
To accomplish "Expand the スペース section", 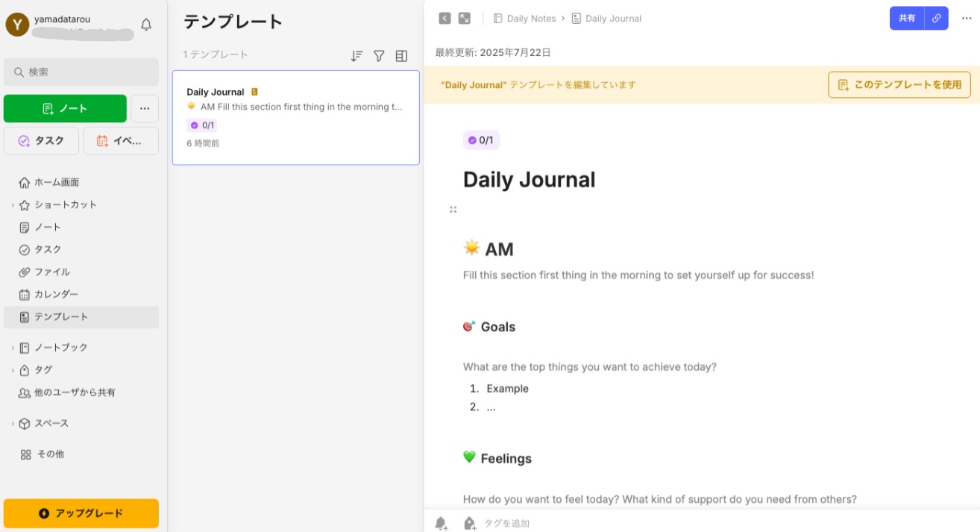I will pyautogui.click(x=12, y=423).
